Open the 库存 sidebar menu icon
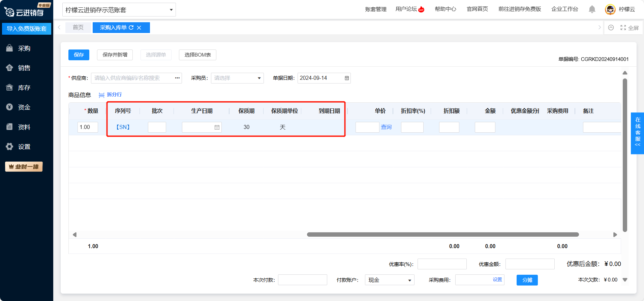 (x=9, y=88)
